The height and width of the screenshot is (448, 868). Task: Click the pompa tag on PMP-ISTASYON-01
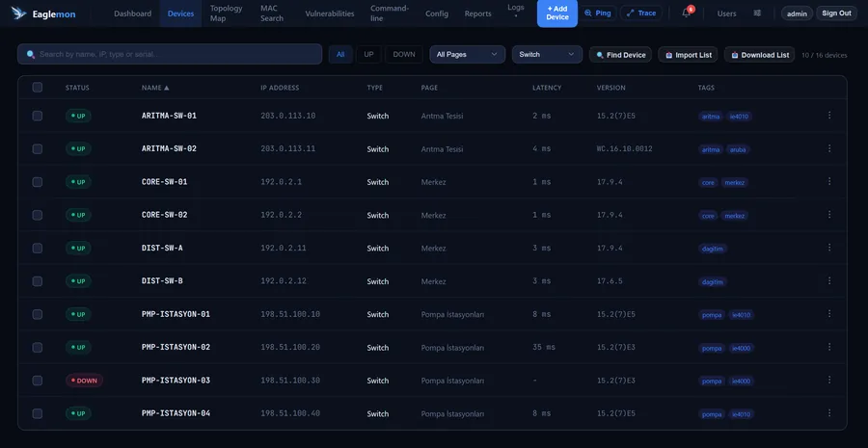click(712, 315)
